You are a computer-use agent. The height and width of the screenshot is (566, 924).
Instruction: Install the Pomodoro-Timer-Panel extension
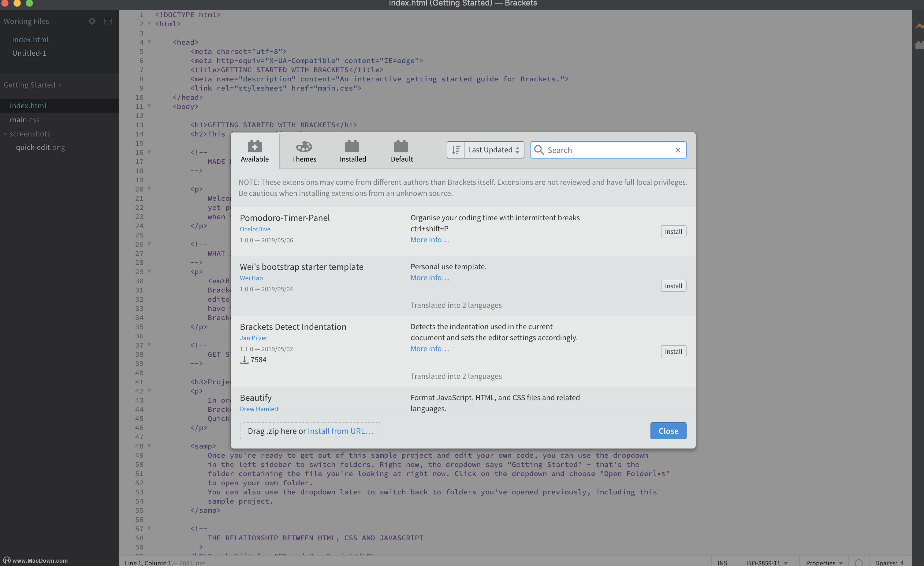pyautogui.click(x=673, y=231)
